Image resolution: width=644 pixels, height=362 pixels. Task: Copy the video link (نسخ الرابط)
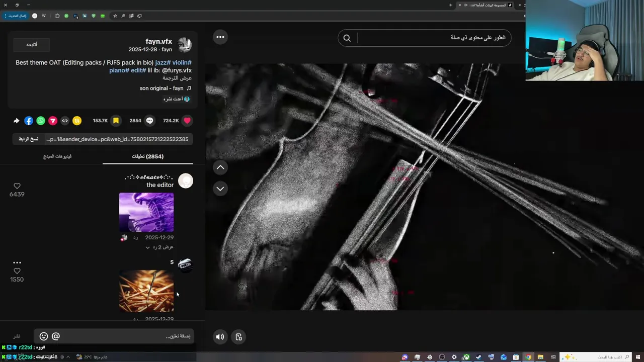point(28,139)
